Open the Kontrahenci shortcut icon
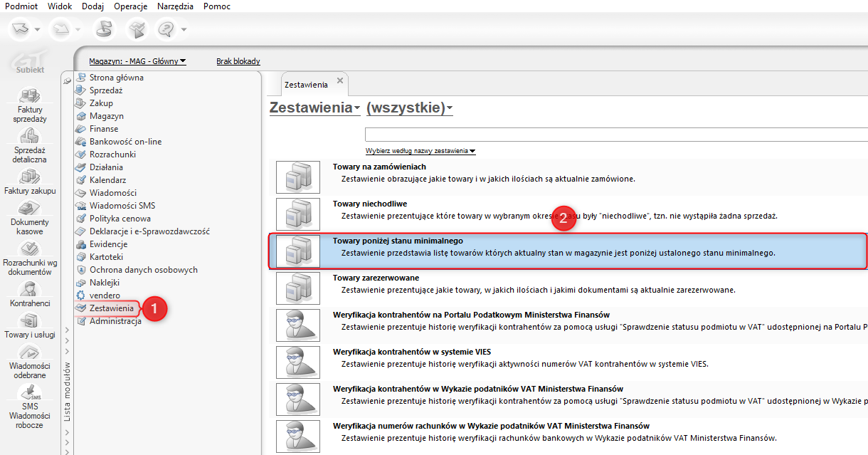The height and width of the screenshot is (455, 868). pyautogui.click(x=30, y=288)
